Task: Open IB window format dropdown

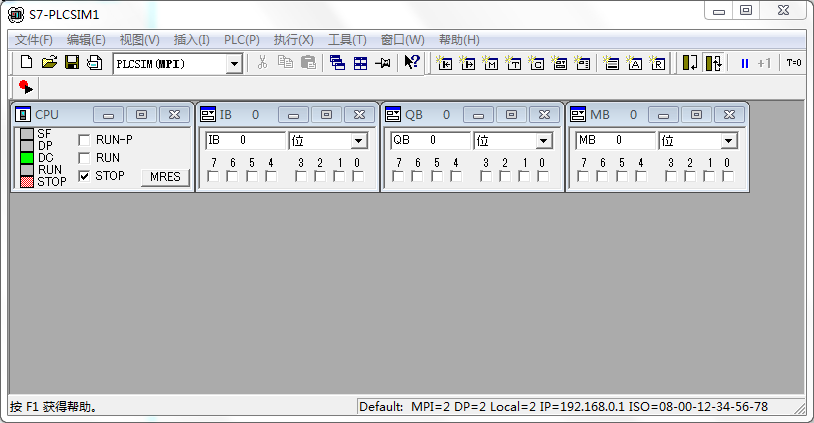Action: pos(358,141)
